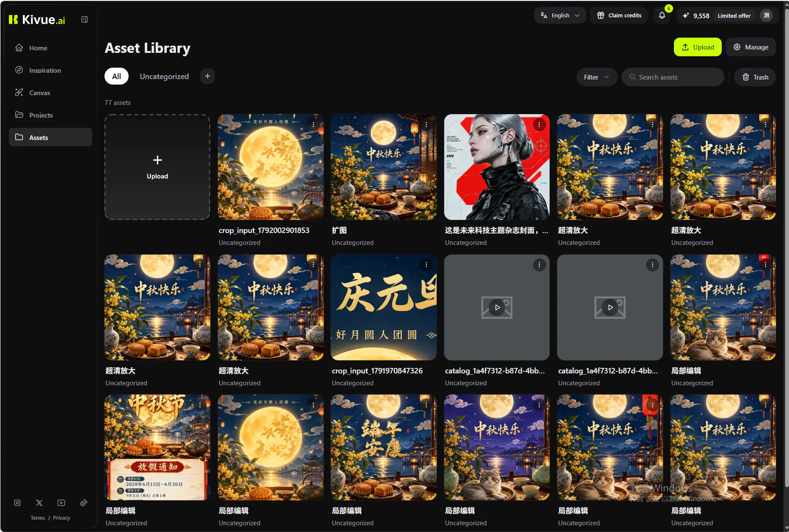This screenshot has width=789, height=532.
Task: Switch to Uncategorized tab
Action: tap(164, 76)
